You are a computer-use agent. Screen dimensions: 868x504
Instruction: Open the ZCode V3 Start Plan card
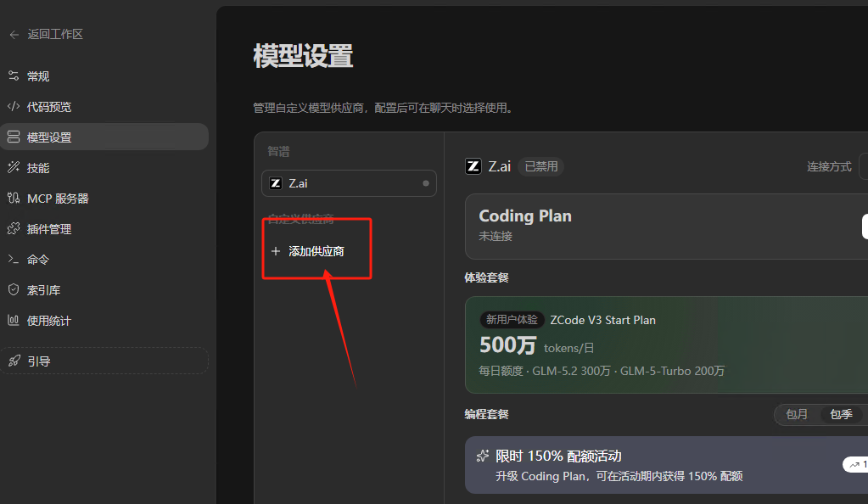[667, 344]
